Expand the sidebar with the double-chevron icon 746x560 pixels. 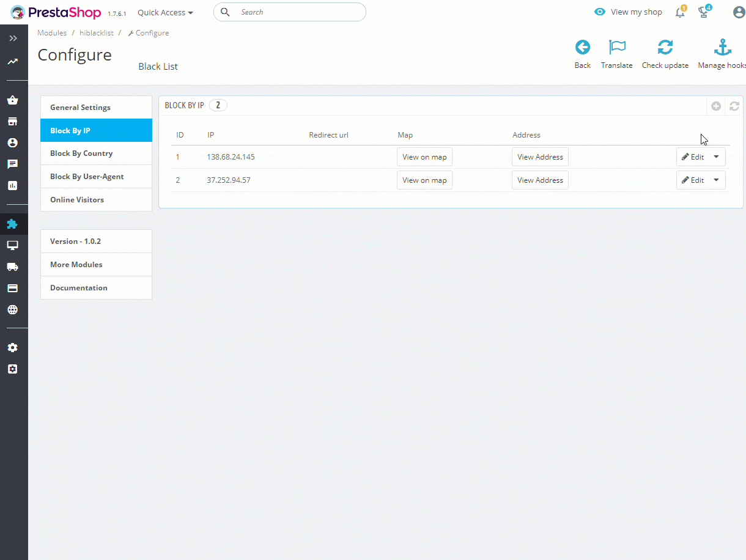[x=13, y=38]
